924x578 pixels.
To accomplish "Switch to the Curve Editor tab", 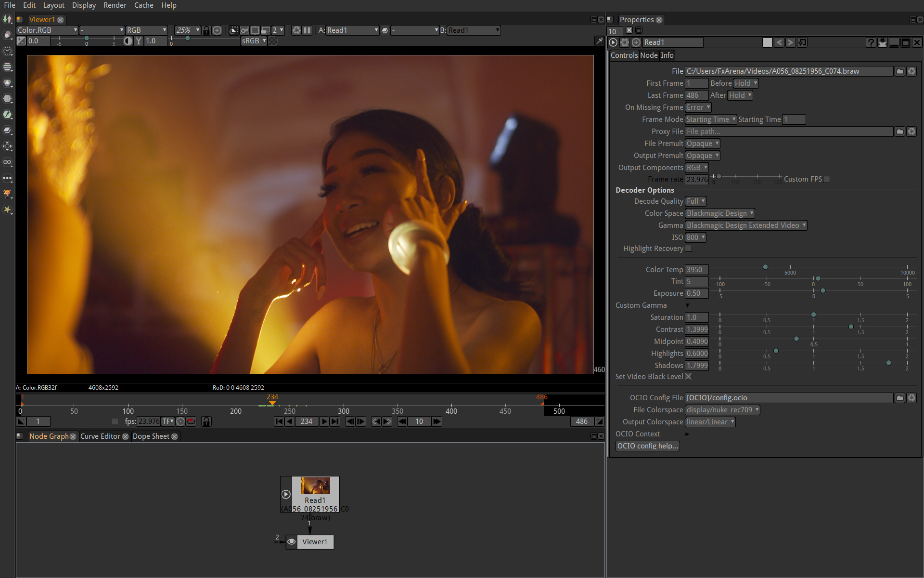I will click(100, 436).
